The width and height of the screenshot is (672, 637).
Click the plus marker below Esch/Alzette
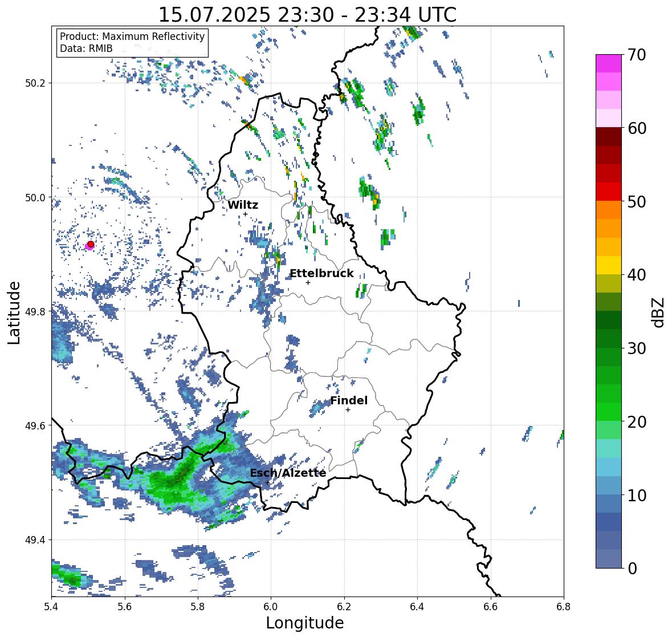click(268, 482)
